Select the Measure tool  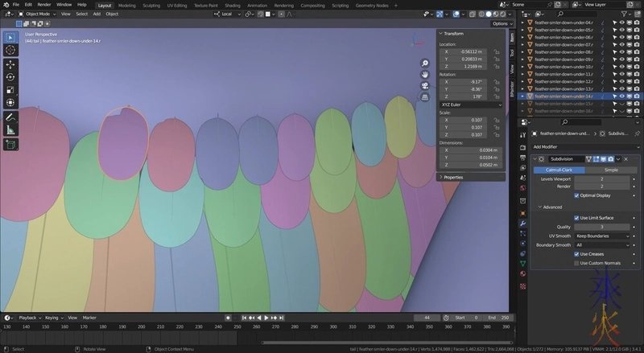click(10, 129)
